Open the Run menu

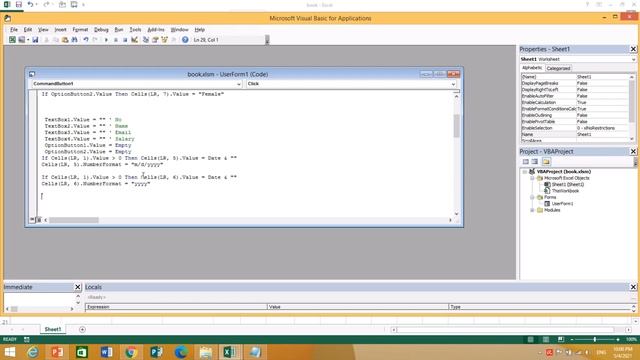pos(119,30)
